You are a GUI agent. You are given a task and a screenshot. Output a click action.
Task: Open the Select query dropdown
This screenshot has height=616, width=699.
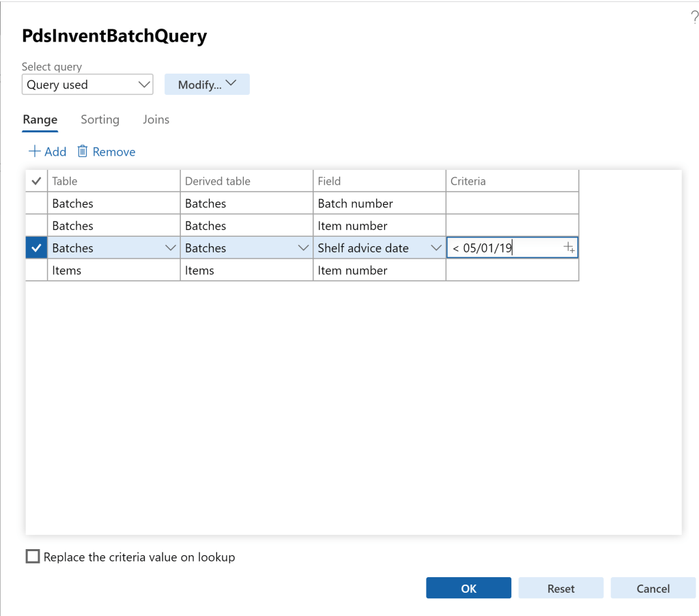(x=87, y=85)
